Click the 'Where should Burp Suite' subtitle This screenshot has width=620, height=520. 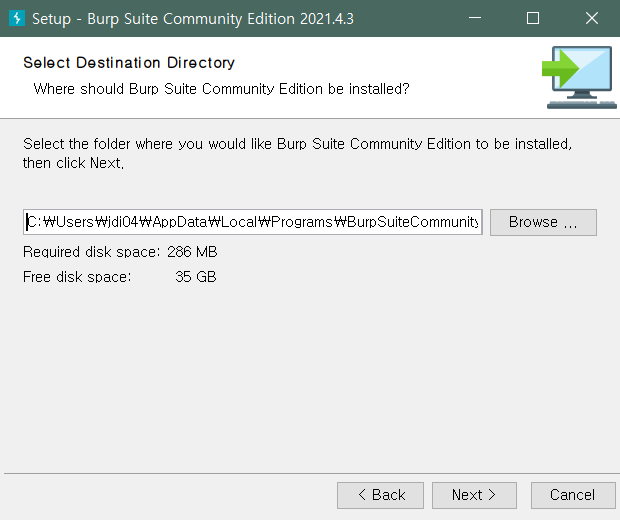click(x=221, y=89)
